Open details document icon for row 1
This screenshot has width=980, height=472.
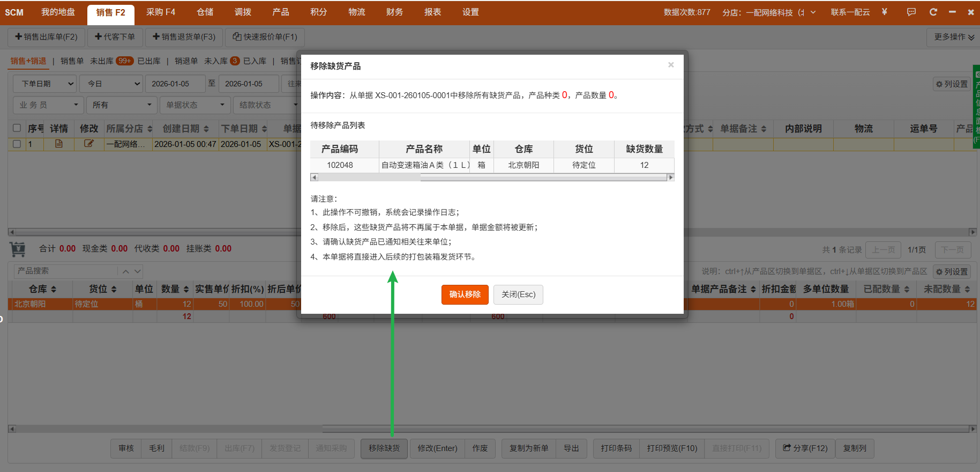pos(59,144)
